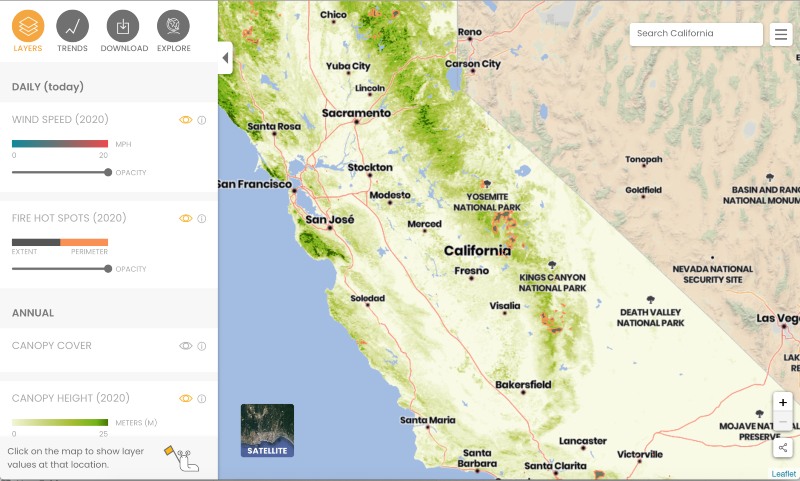Switch to Satellite basemap thumbnail
Image resolution: width=800 pixels, height=481 pixels.
267,430
